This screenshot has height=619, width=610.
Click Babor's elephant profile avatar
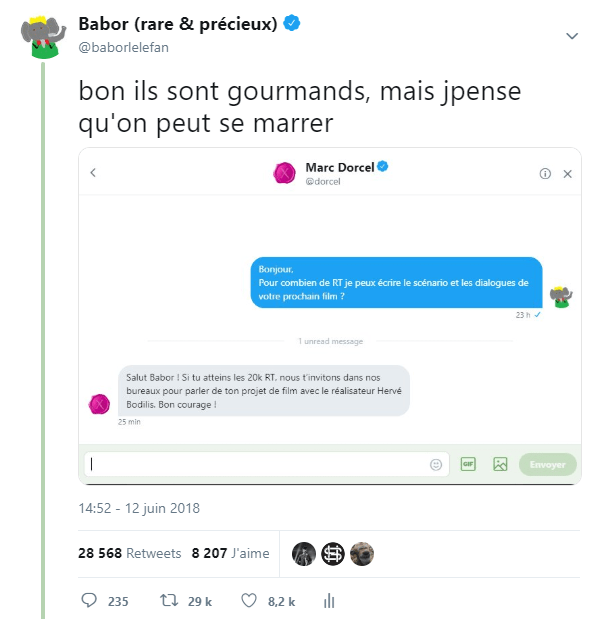(x=42, y=37)
